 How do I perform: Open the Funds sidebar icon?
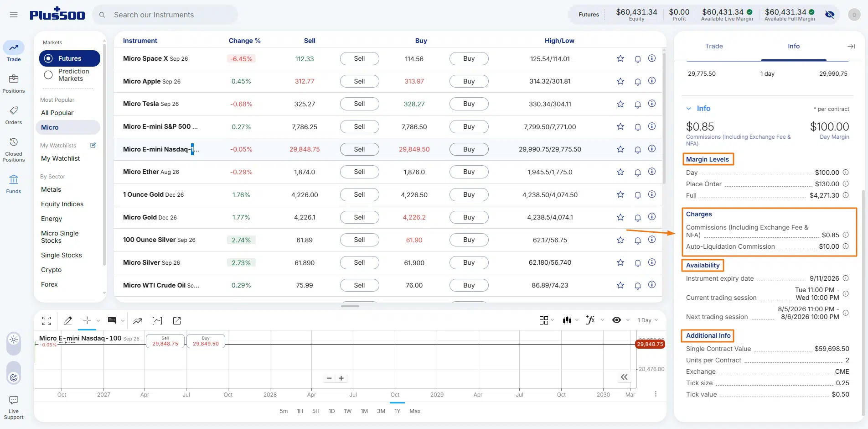[14, 184]
